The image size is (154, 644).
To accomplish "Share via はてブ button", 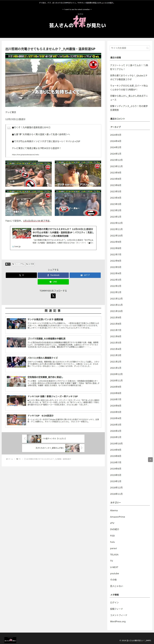I will pyautogui.click(x=85, y=275).
